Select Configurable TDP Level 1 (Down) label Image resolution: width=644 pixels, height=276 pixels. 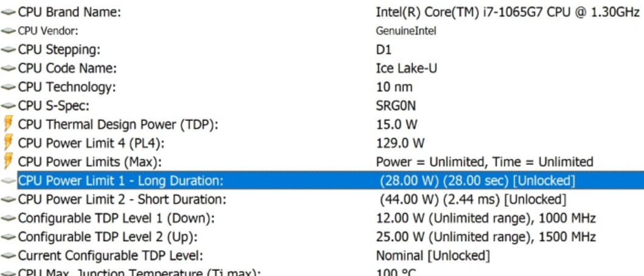click(116, 218)
